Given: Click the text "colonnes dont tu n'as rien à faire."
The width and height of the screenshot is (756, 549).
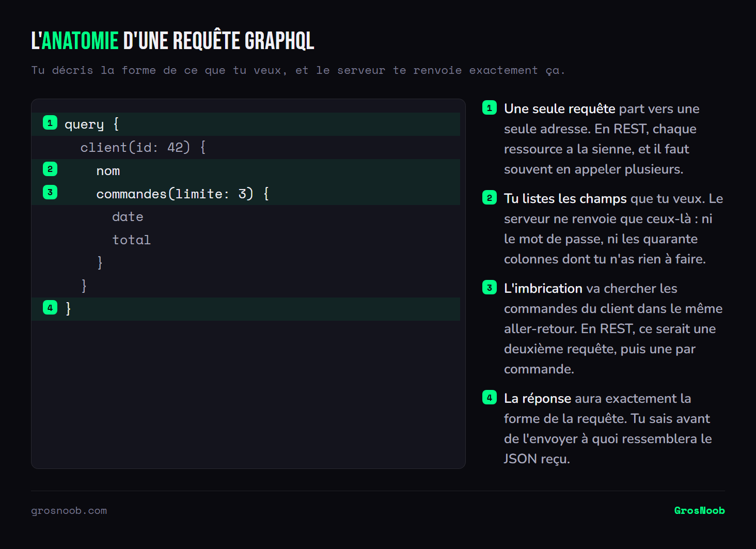Looking at the screenshot, I should point(605,259).
